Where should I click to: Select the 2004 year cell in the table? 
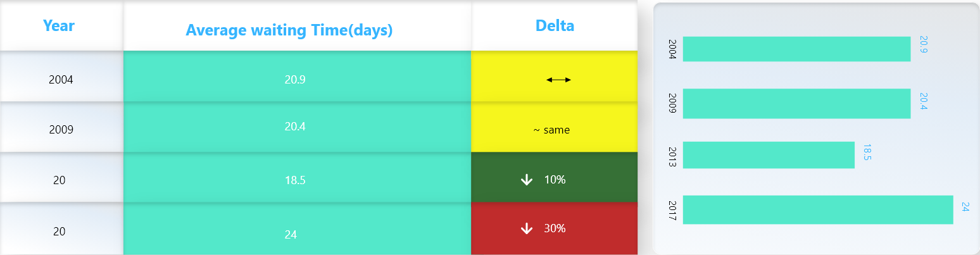tap(61, 80)
